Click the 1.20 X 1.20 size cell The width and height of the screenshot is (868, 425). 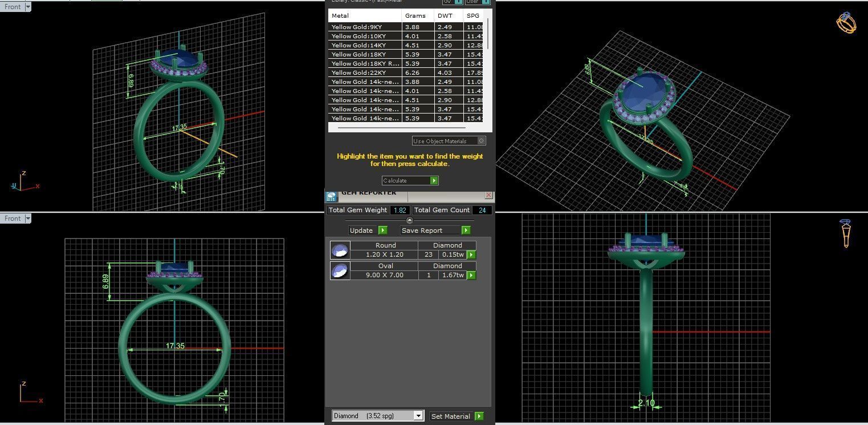[384, 254]
